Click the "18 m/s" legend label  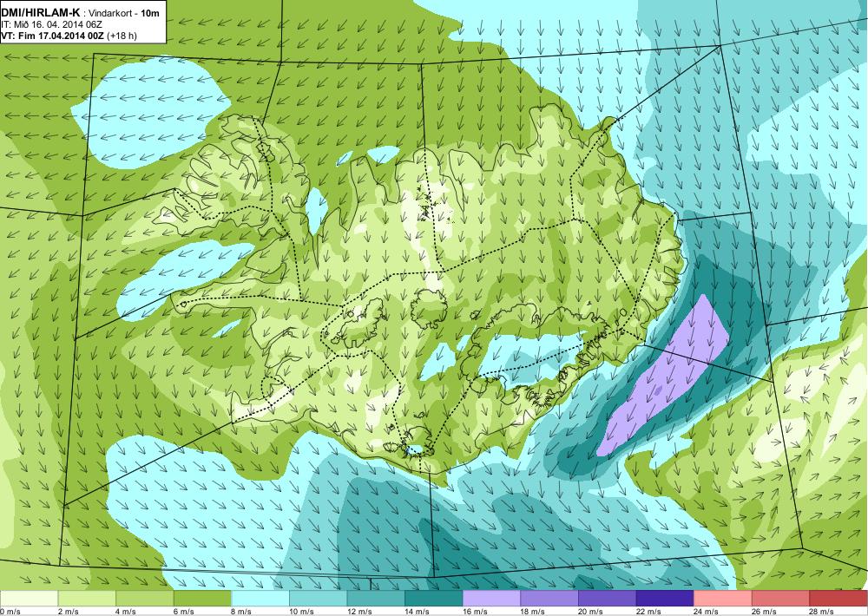pos(533,611)
